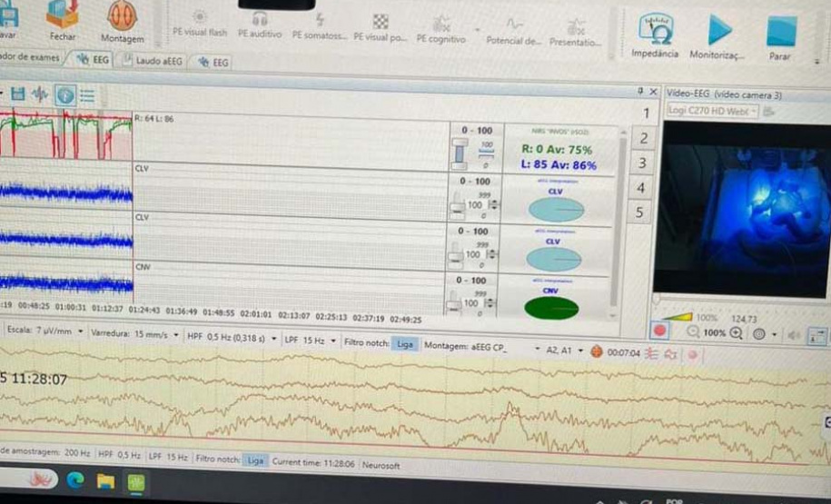The height and width of the screenshot is (504, 831).
Task: Open the Varredura 15 mm/s dropdown
Action: (x=175, y=335)
